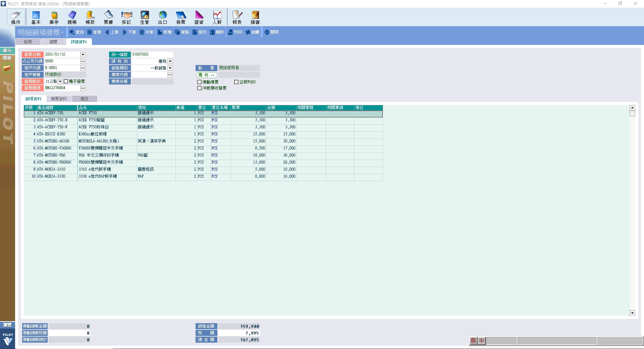
Task: Click the 查詢 search magnifier button
Action: click(x=76, y=32)
